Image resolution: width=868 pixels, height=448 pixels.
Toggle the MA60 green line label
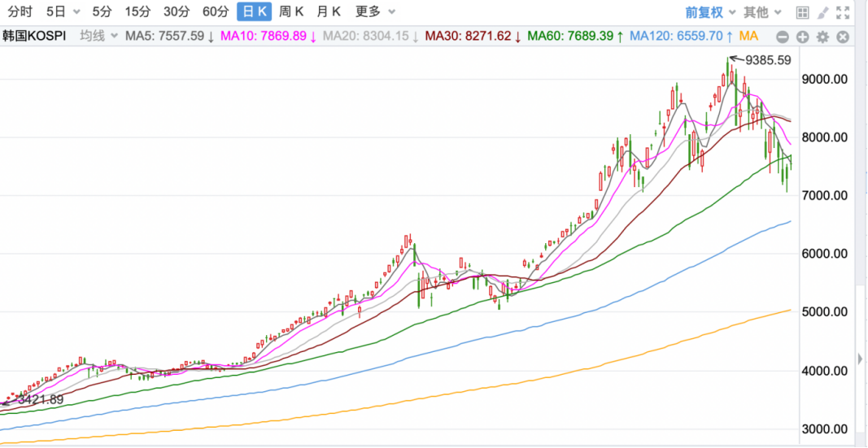pyautogui.click(x=576, y=37)
